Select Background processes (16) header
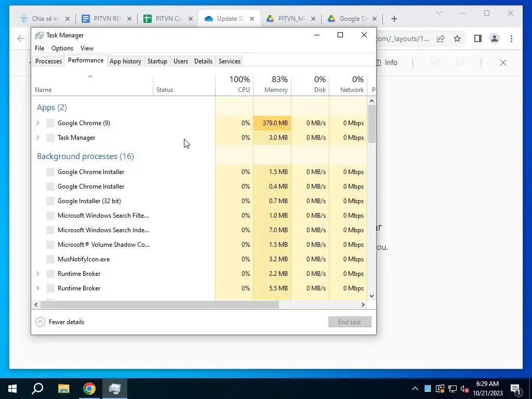 pyautogui.click(x=86, y=156)
